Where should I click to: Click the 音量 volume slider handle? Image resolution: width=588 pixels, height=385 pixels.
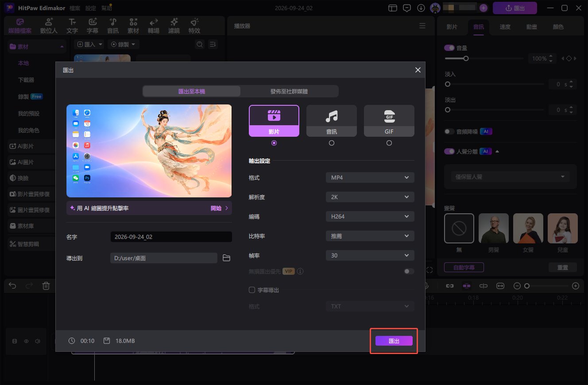[x=466, y=58]
